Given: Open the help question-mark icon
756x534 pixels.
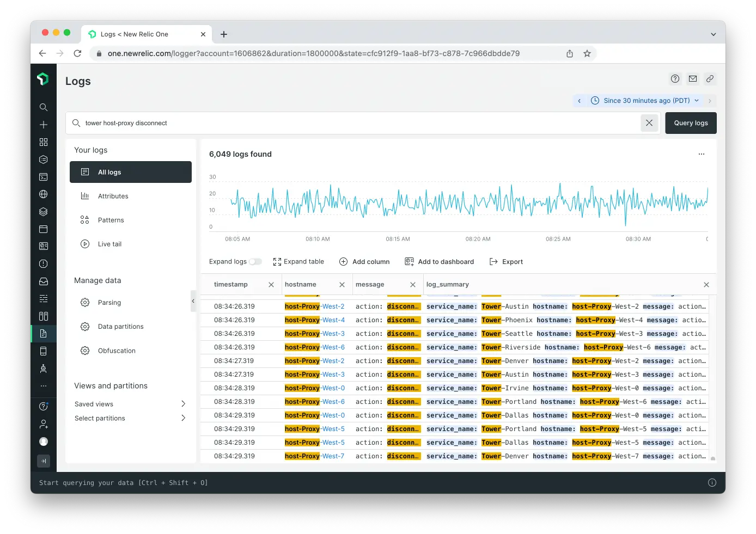Looking at the screenshot, I should [x=675, y=78].
